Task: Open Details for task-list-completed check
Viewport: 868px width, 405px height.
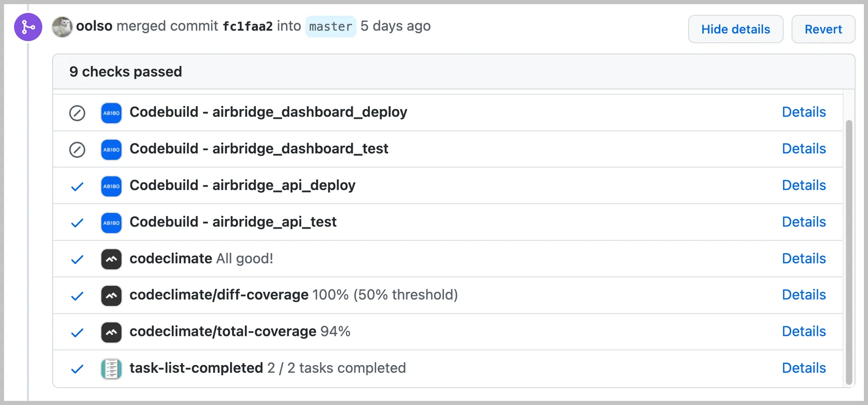Action: 804,368
